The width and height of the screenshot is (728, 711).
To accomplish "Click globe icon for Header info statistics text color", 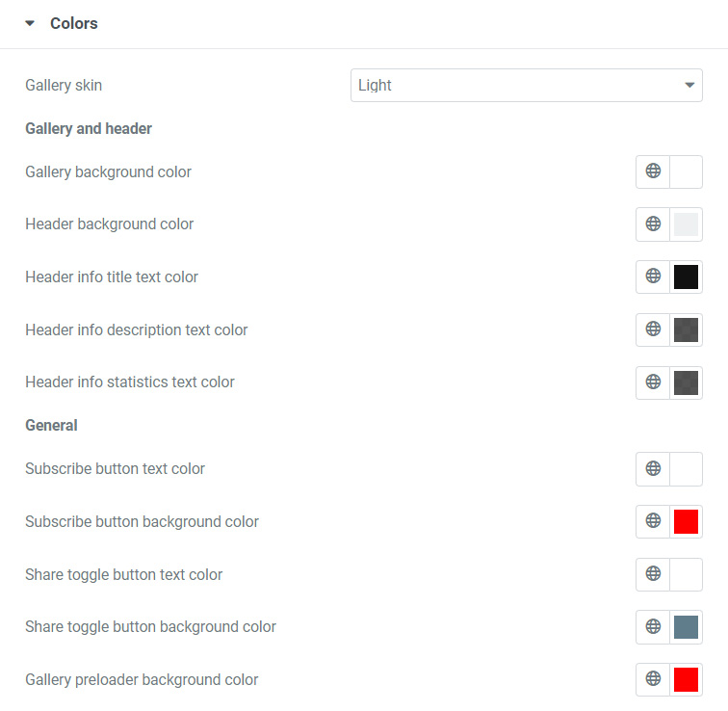I will (653, 382).
